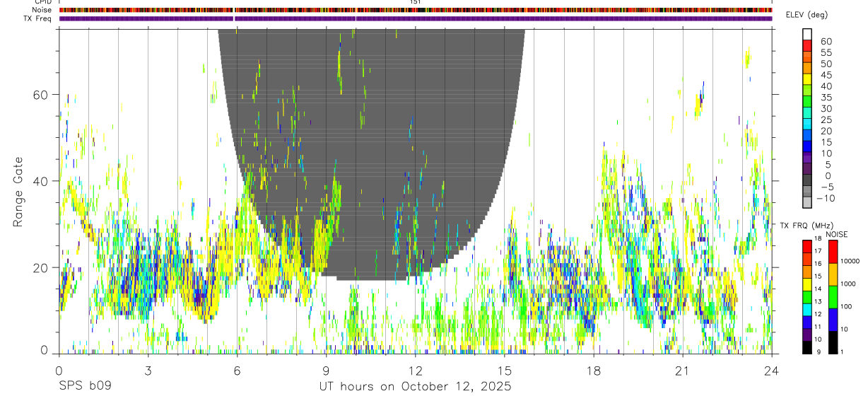Click the red top segment of NOISE color bar
The image size is (868, 401).
(833, 252)
